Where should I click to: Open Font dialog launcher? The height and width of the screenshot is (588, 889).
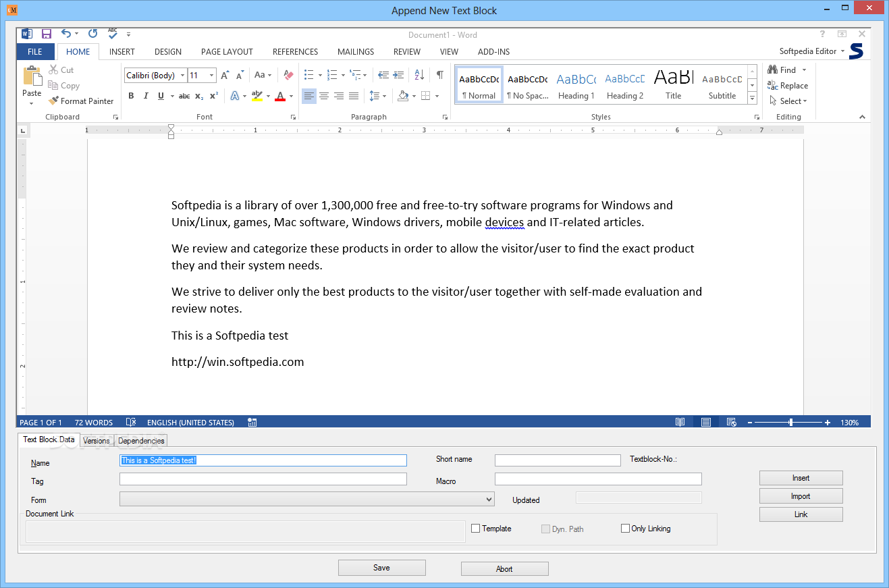[x=294, y=117]
